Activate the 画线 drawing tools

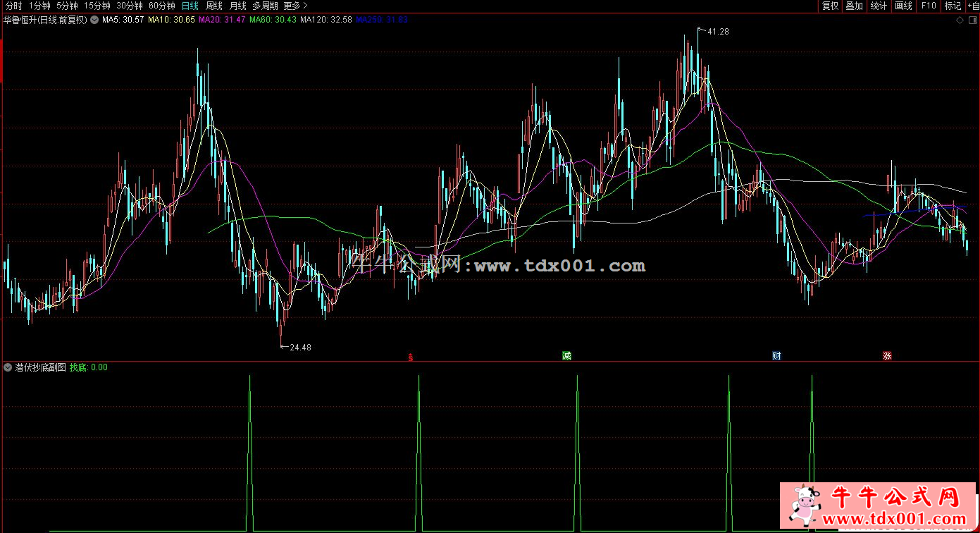(903, 6)
